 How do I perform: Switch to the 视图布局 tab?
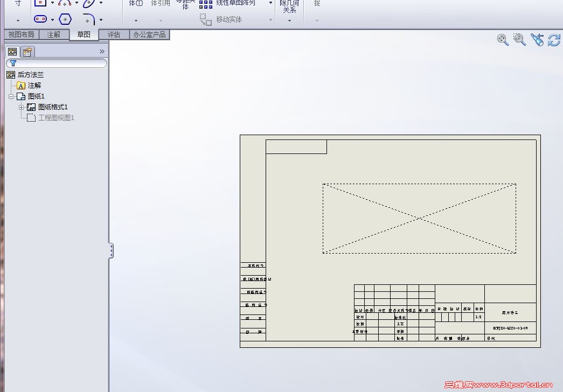[x=21, y=34]
